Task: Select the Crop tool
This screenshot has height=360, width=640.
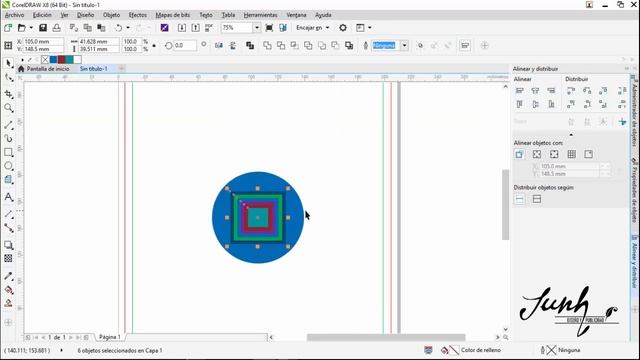Action: [x=9, y=94]
